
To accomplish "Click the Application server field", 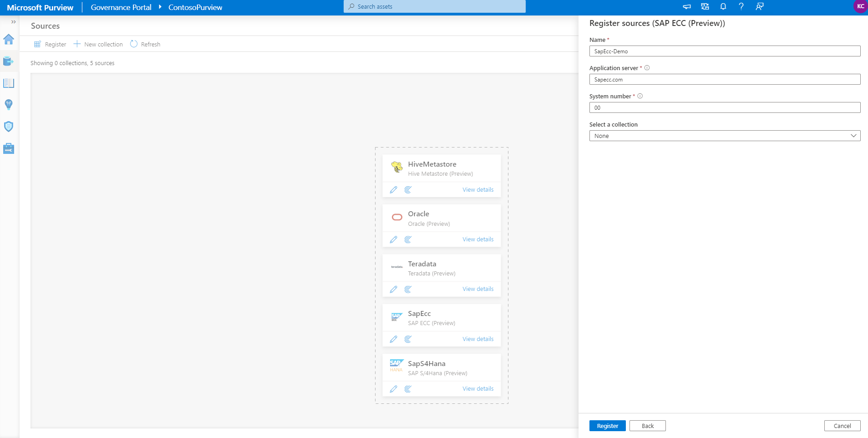I will click(725, 79).
